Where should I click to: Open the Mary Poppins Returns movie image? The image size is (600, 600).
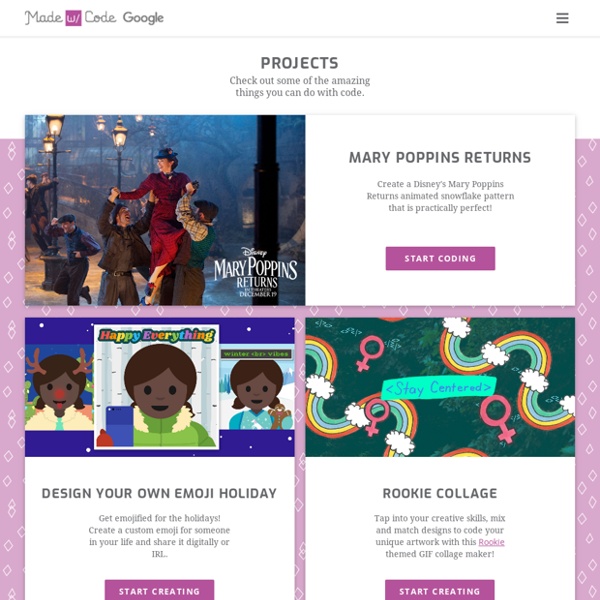[165, 210]
